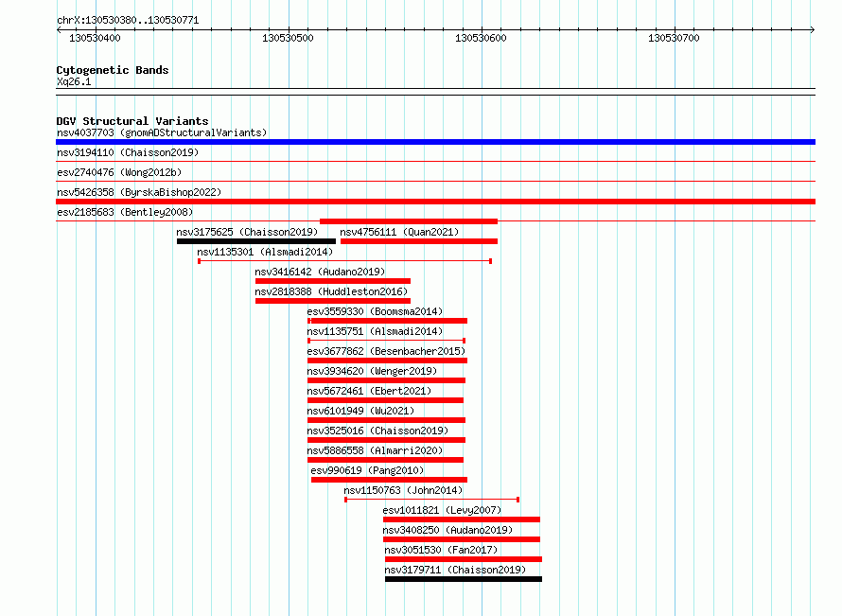The height and width of the screenshot is (616, 842).
Task: Select the Xq26.1 band label
Action: [x=74, y=81]
